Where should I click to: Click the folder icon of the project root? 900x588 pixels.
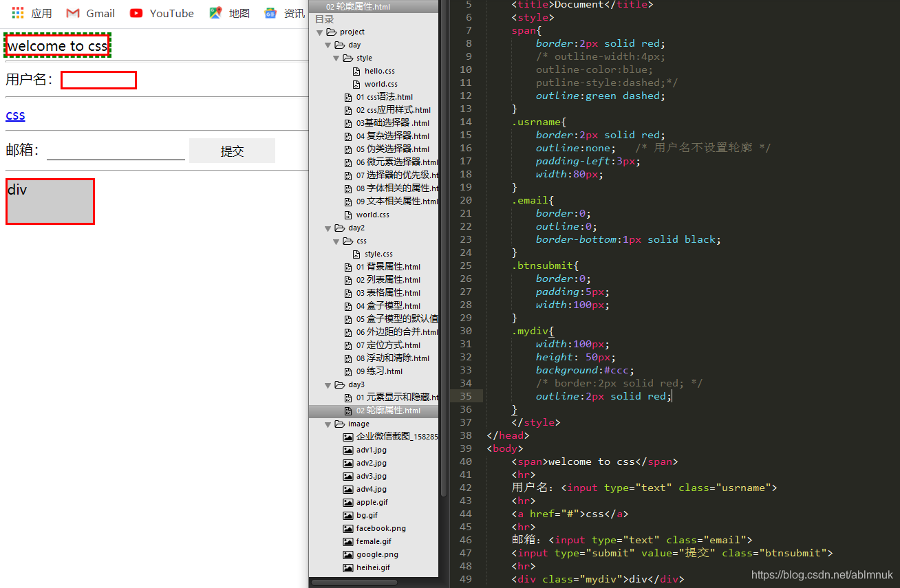(x=331, y=32)
